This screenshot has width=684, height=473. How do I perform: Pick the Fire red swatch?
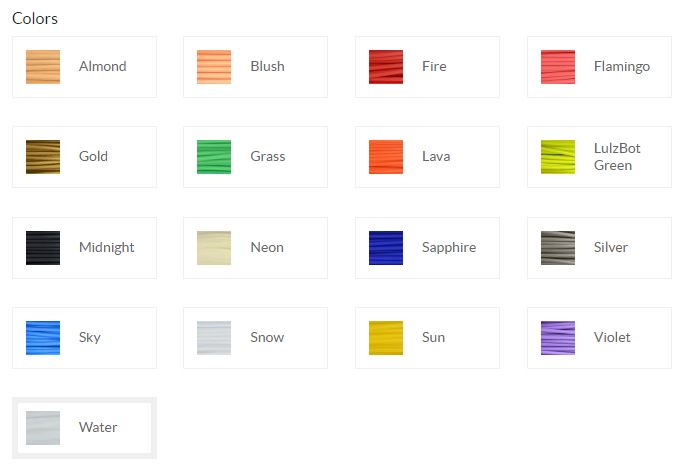point(386,67)
